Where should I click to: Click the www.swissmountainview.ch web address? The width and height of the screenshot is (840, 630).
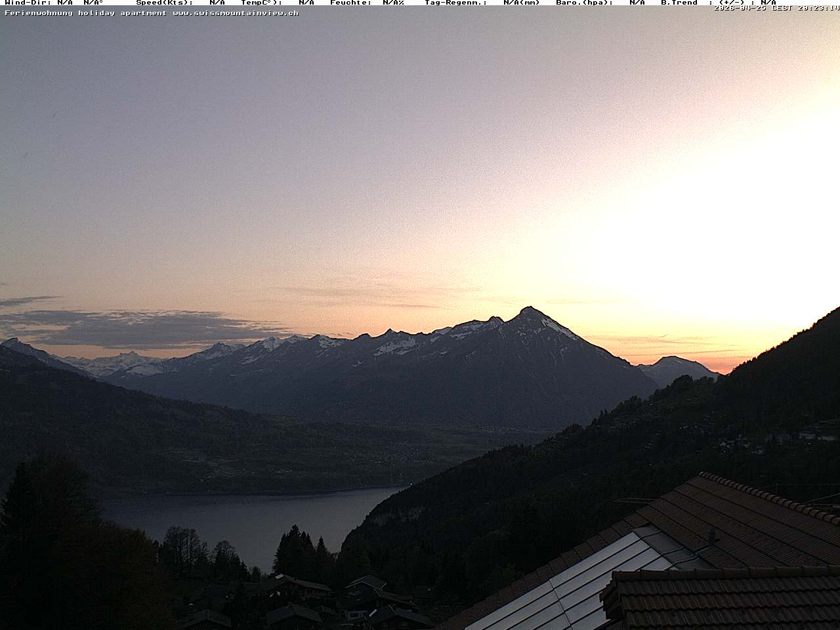pyautogui.click(x=236, y=13)
